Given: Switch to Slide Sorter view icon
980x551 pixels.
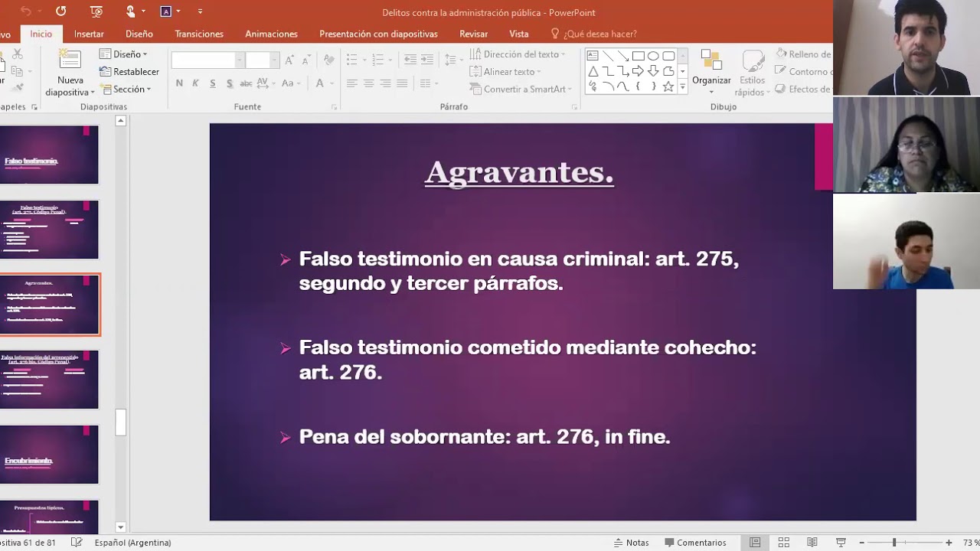Looking at the screenshot, I should (783, 543).
